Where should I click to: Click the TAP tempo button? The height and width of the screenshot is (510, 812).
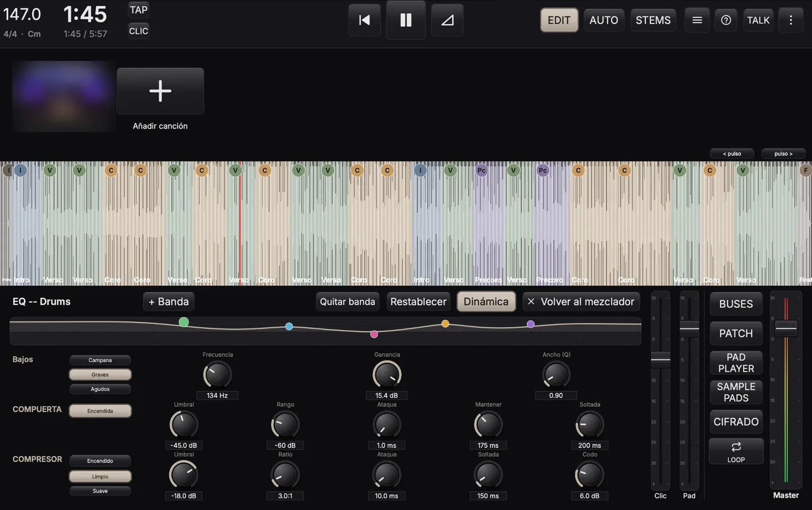point(139,10)
